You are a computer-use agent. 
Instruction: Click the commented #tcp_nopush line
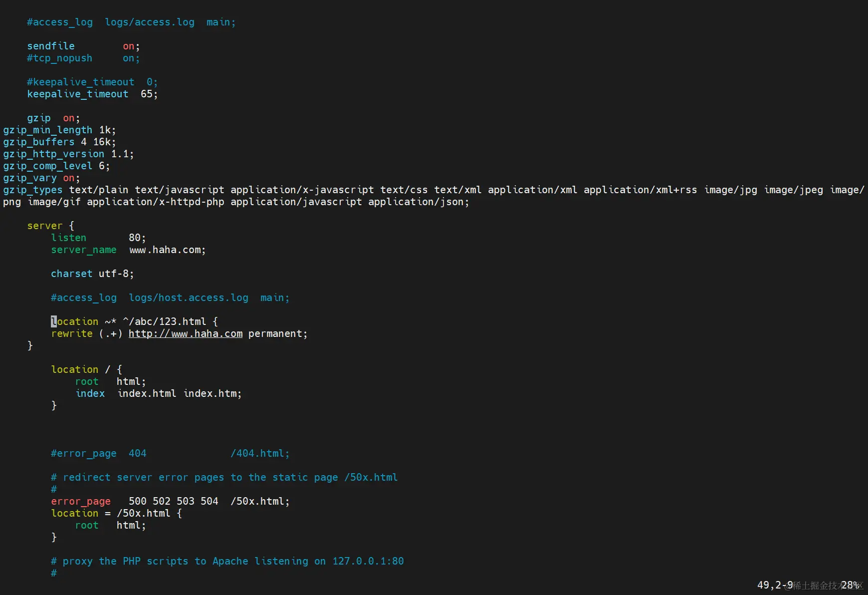tap(83, 58)
